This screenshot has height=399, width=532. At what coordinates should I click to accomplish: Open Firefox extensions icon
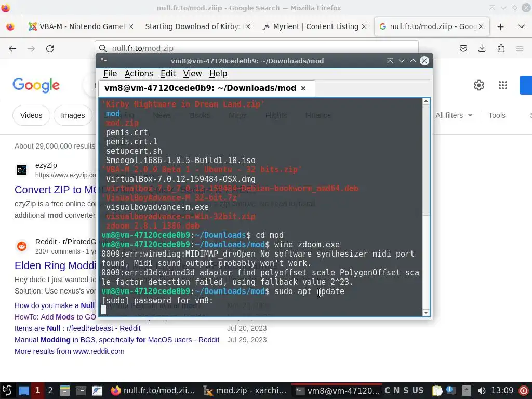(501, 48)
